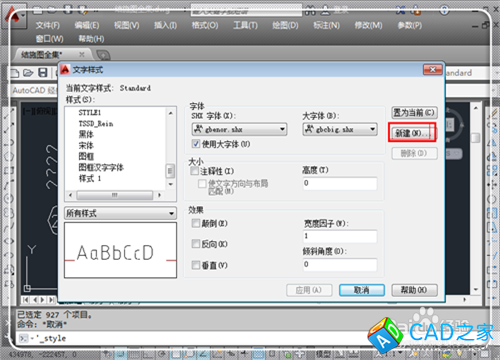Open 大字体 gbcbig.shx dropdown
This screenshot has width=500, height=360.
point(340,129)
